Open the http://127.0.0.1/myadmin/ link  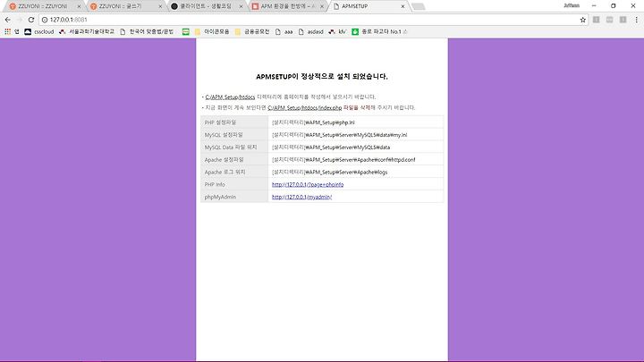tap(302, 197)
